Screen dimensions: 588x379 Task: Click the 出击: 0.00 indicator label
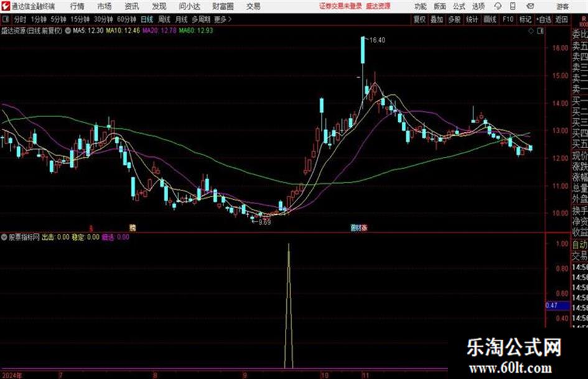point(55,237)
